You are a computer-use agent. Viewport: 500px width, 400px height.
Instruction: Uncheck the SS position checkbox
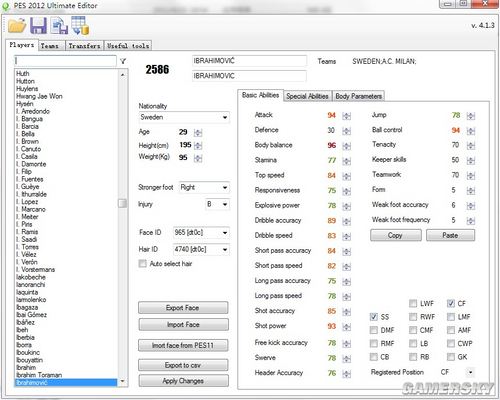click(374, 317)
